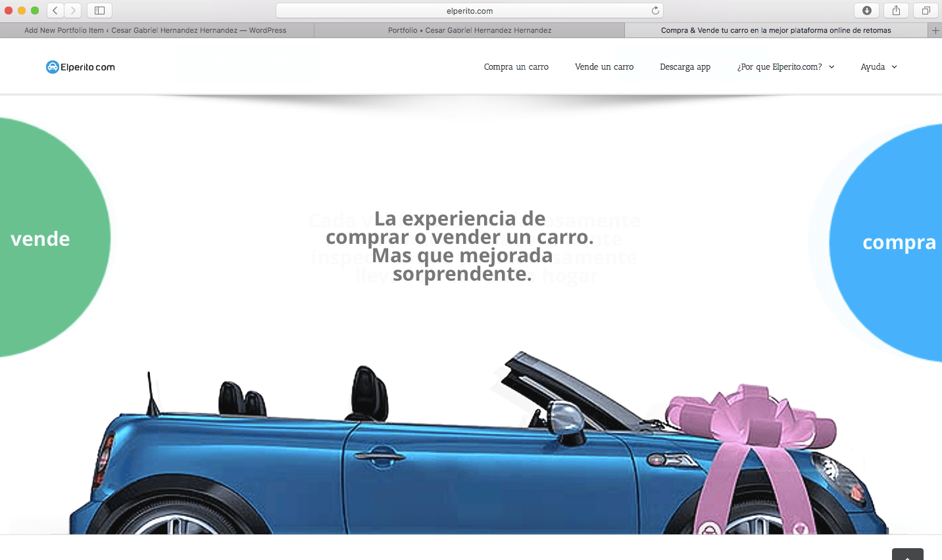Viewport: 942px width, 560px height.
Task: Open the Safari downloads list
Action: (x=866, y=11)
